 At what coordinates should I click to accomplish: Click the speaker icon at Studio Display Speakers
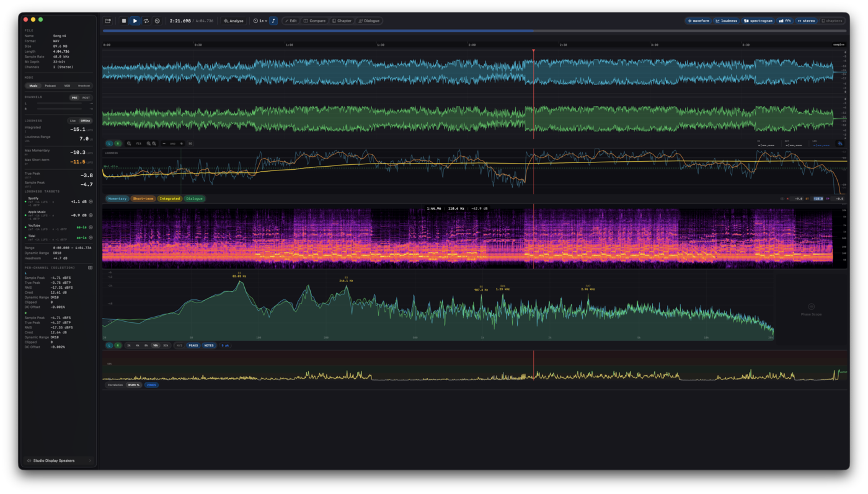click(x=29, y=461)
